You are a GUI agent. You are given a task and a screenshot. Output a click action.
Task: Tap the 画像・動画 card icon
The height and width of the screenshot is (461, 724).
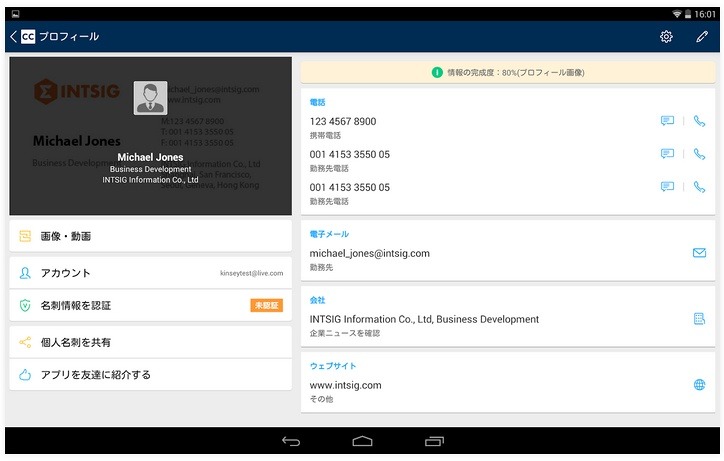tap(25, 236)
